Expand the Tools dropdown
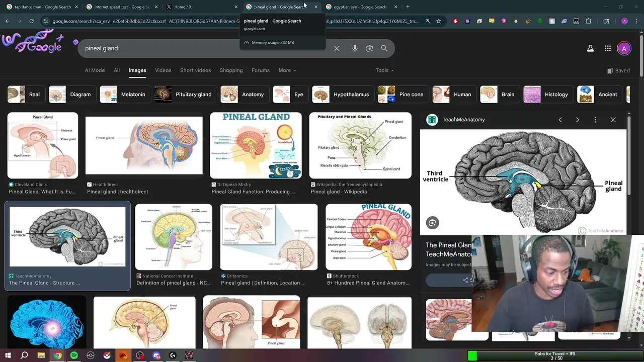The width and height of the screenshot is (644, 362). point(384,70)
